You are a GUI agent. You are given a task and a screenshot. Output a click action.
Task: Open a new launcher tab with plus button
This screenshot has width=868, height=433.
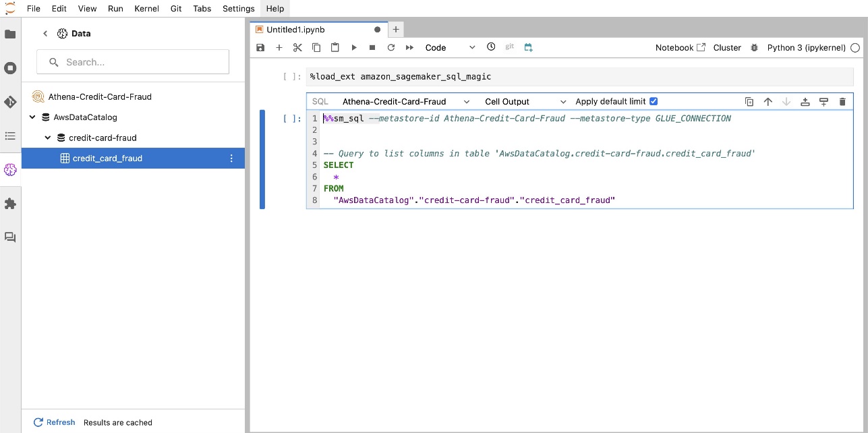point(396,29)
